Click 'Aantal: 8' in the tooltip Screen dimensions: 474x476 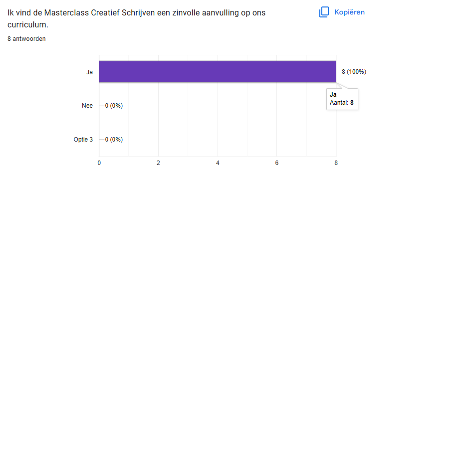point(342,103)
